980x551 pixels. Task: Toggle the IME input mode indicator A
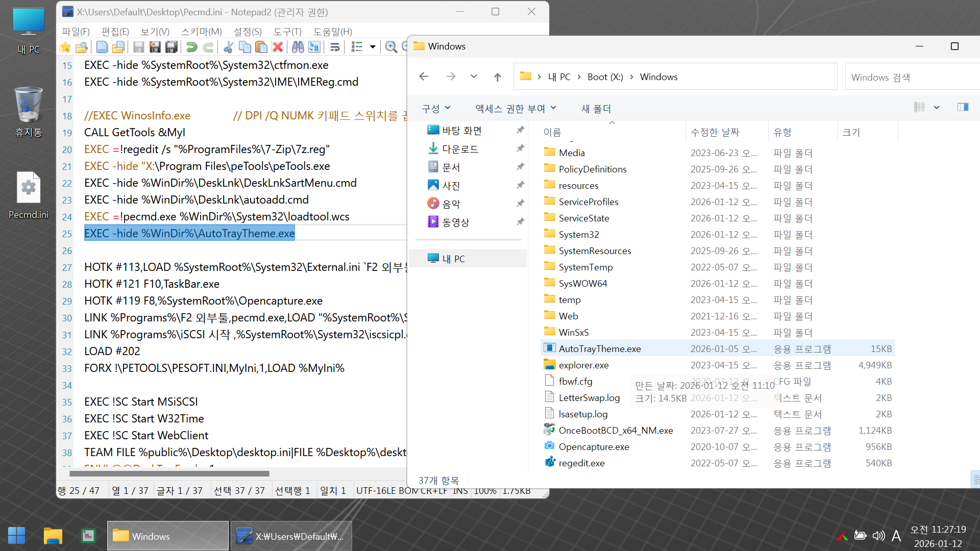896,536
